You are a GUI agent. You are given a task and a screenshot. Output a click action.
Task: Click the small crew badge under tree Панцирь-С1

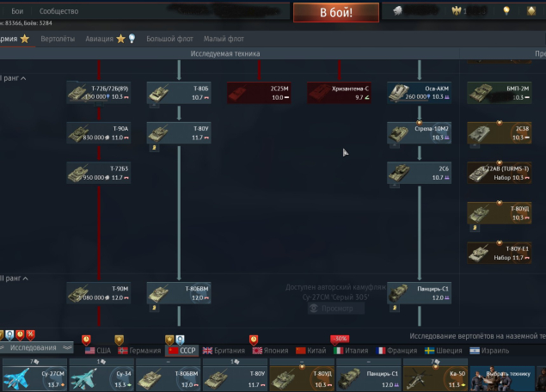395,308
